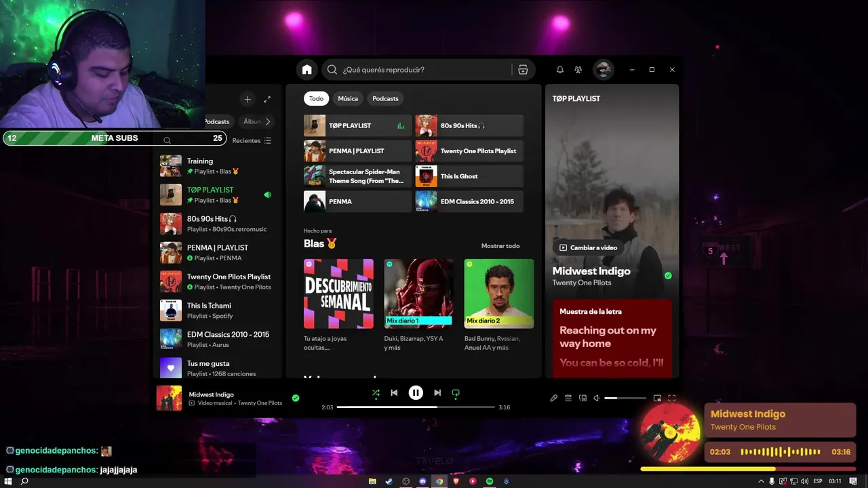Open the user profile avatar menu
Screen dimensions: 868x488
tap(603, 69)
